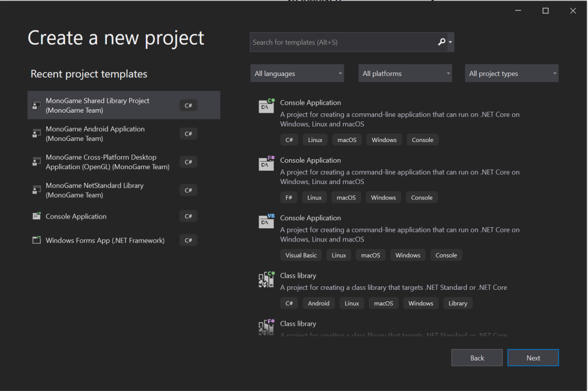This screenshot has height=391, width=588.
Task: Close the Create a new project dialog
Action: click(573, 10)
